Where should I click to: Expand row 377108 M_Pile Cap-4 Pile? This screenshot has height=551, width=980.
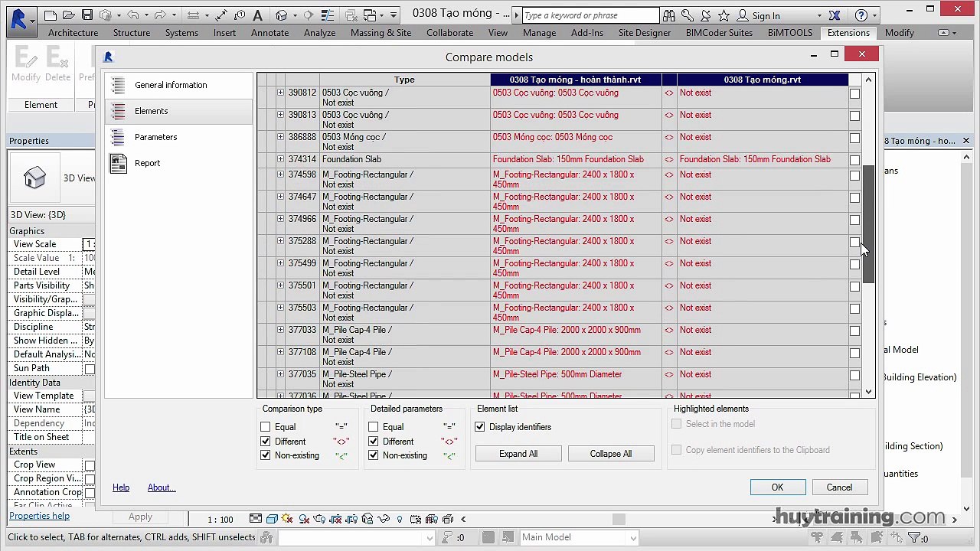(280, 352)
